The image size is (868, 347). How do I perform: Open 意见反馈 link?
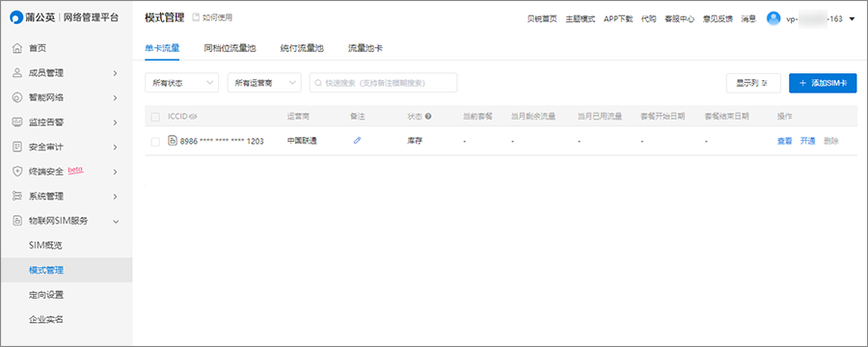tap(718, 19)
